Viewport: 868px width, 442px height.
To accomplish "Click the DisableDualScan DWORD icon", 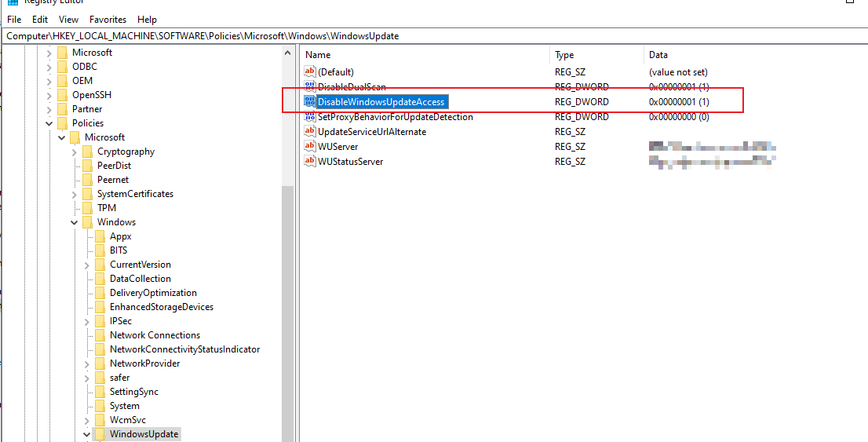I will click(x=309, y=87).
